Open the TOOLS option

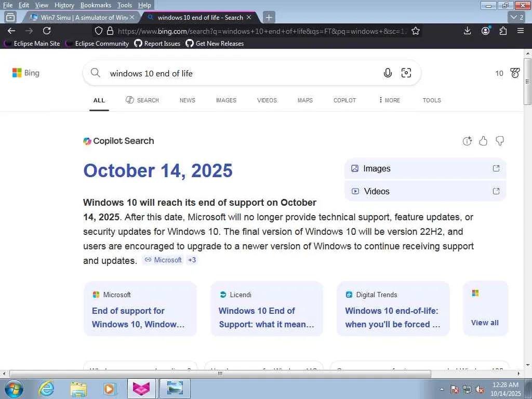(x=432, y=100)
